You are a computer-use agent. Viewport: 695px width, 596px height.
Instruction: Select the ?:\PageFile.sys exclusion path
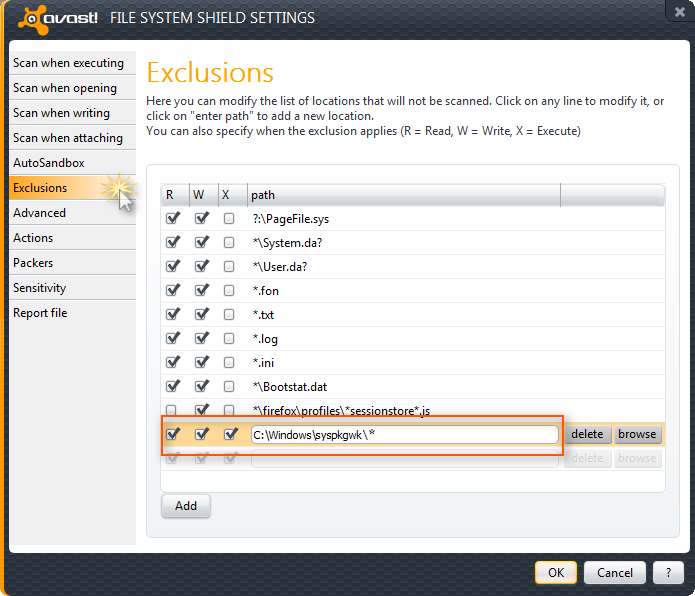click(x=291, y=219)
